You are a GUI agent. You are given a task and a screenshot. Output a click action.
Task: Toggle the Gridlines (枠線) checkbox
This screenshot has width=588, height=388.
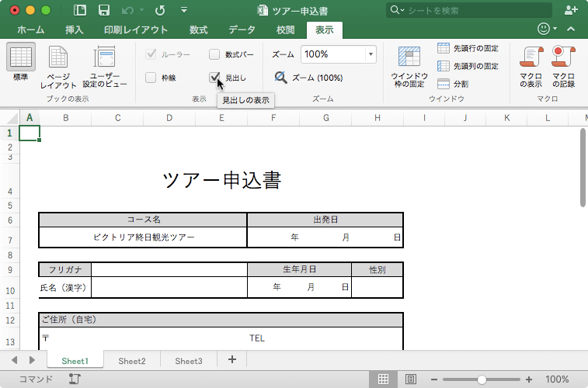[151, 78]
